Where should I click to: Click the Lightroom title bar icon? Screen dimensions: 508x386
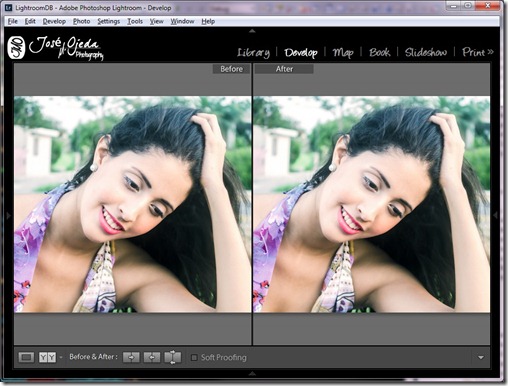(x=9, y=7)
